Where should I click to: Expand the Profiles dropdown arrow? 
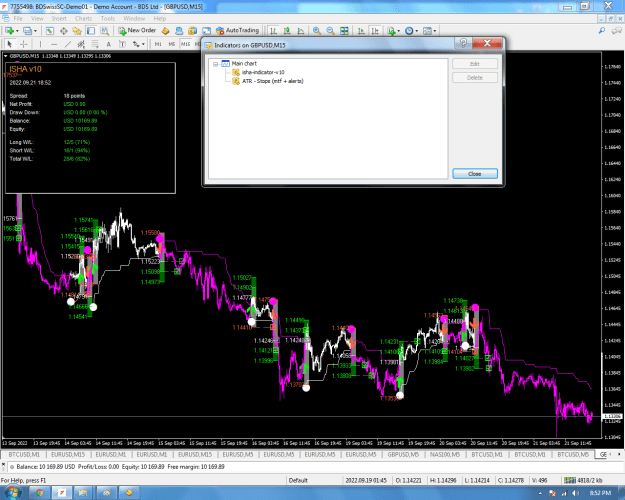35,31
